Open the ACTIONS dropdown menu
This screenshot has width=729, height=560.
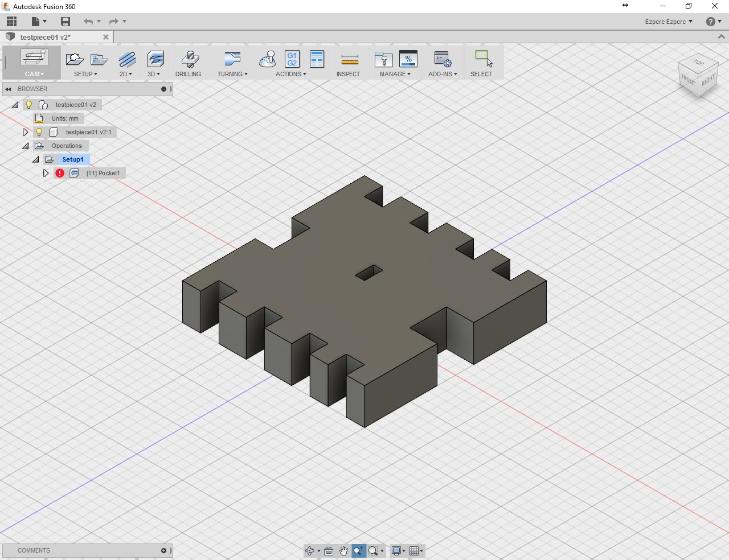tap(291, 74)
